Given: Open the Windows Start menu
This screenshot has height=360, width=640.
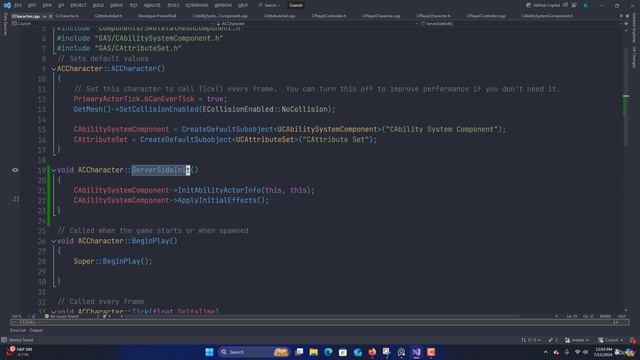Looking at the screenshot, I should 209,352.
